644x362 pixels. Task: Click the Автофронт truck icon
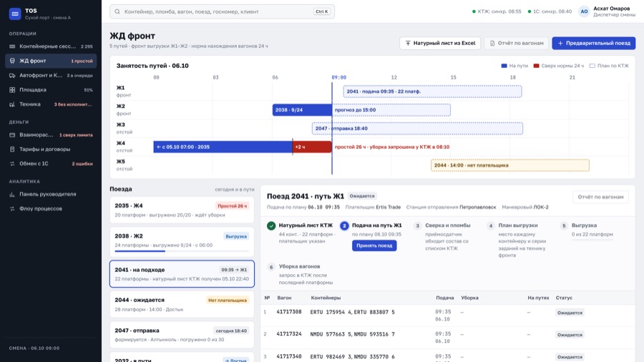point(12,76)
